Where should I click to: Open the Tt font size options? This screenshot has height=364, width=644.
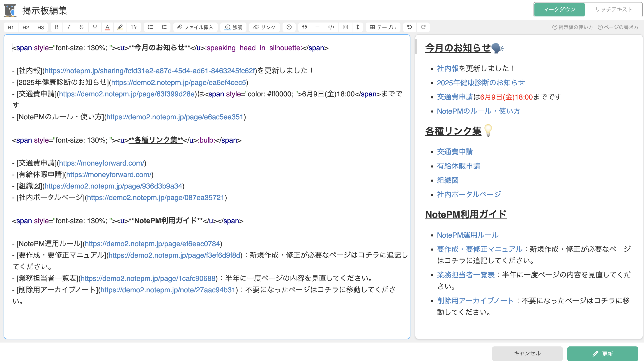click(x=134, y=27)
